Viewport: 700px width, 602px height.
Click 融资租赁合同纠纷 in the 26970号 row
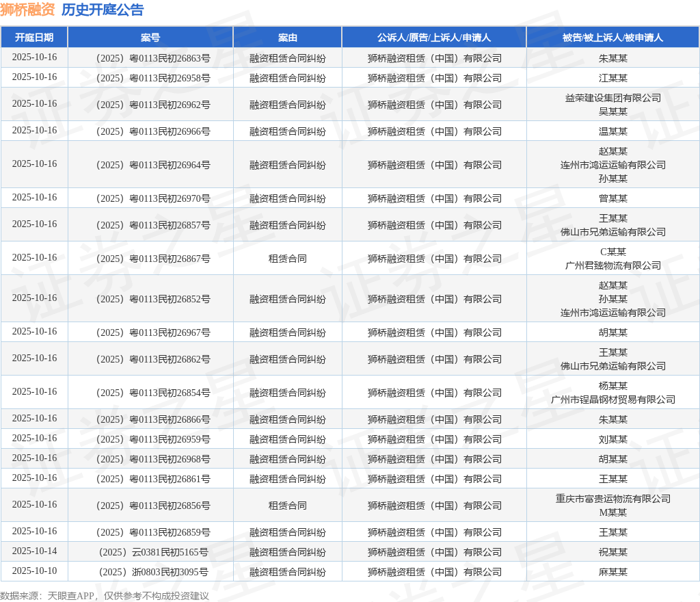[x=288, y=199]
